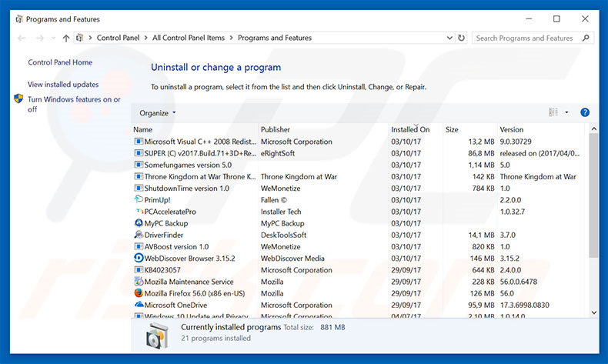Expand the chevron before Control Panel breadcrumb
The height and width of the screenshot is (364, 608).
pos(90,38)
